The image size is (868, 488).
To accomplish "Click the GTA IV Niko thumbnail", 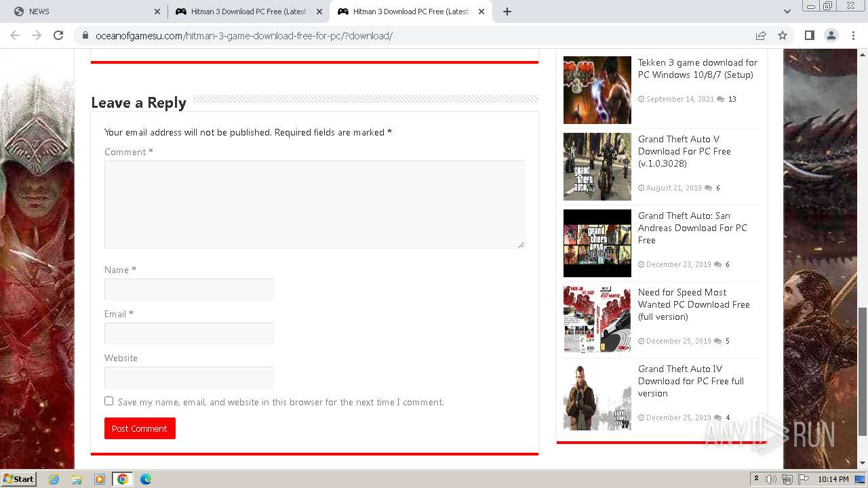I will [x=597, y=396].
